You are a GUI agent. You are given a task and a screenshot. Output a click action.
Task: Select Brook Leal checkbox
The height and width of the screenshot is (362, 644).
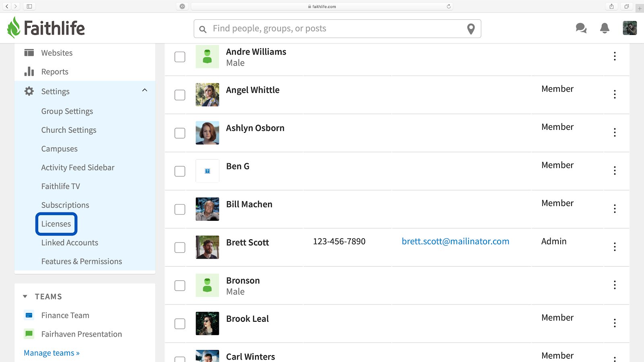[180, 324]
